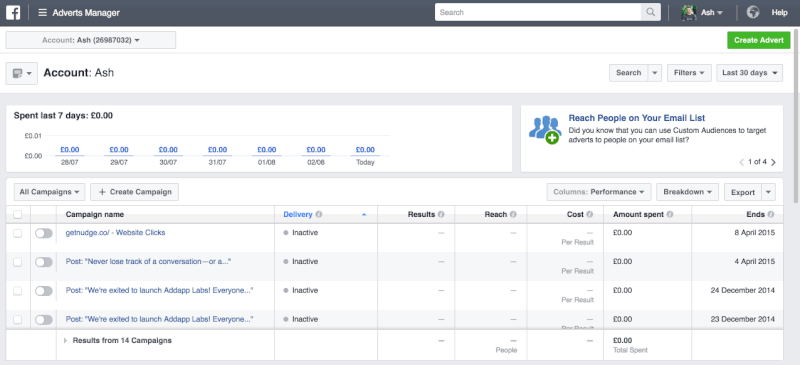
Task: Click the Amount spent info icon
Action: click(x=669, y=215)
